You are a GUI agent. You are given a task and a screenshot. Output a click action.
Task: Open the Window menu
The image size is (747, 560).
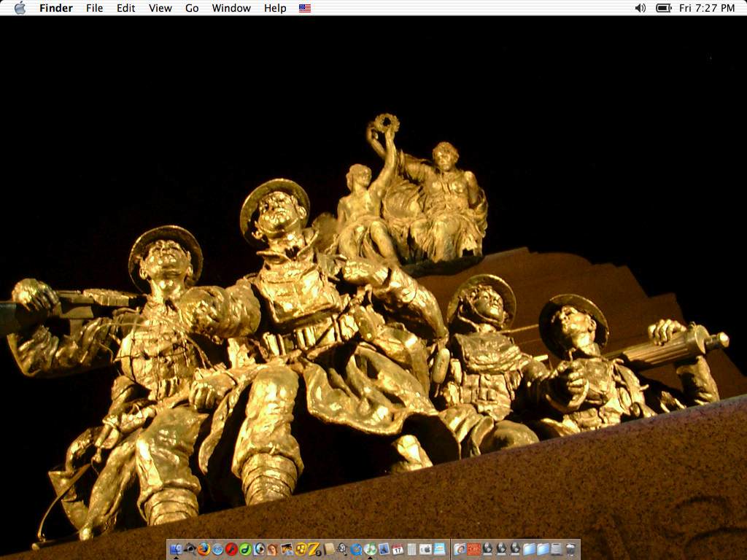click(x=231, y=8)
